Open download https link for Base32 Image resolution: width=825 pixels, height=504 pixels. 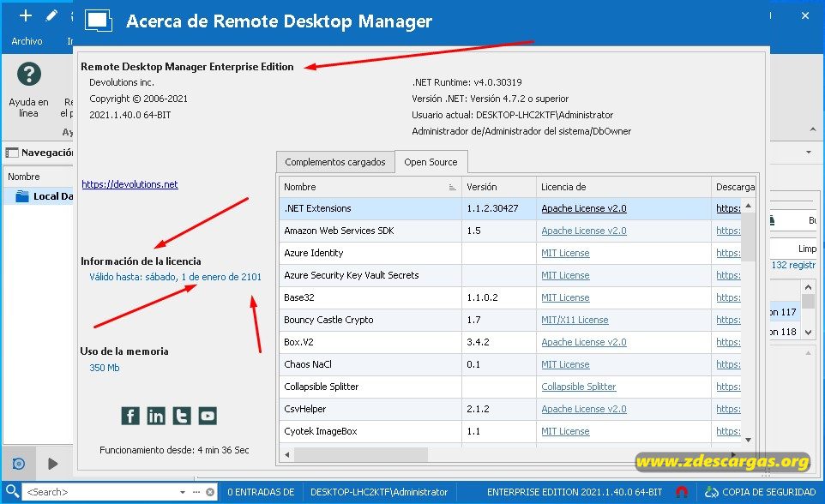(728, 297)
